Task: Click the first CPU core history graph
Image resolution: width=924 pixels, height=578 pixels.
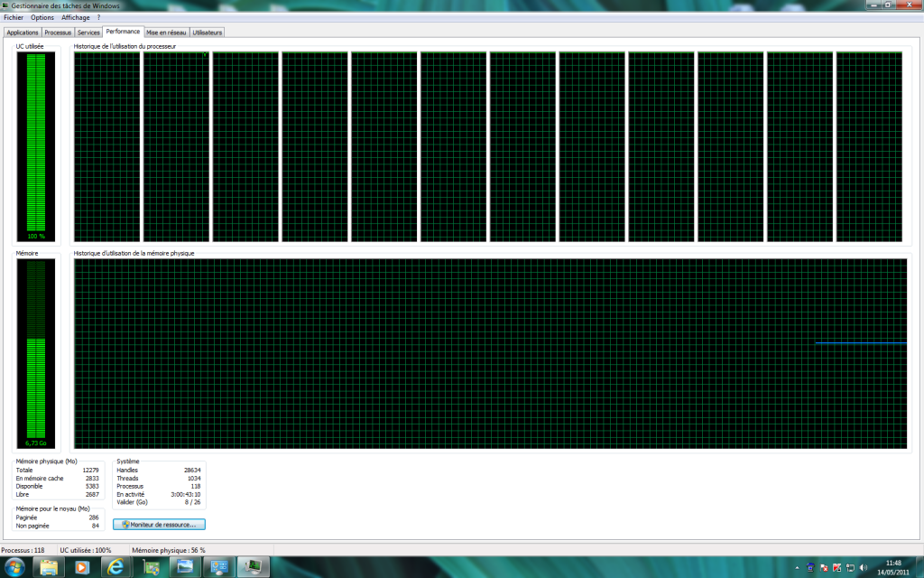Action: pyautogui.click(x=107, y=147)
